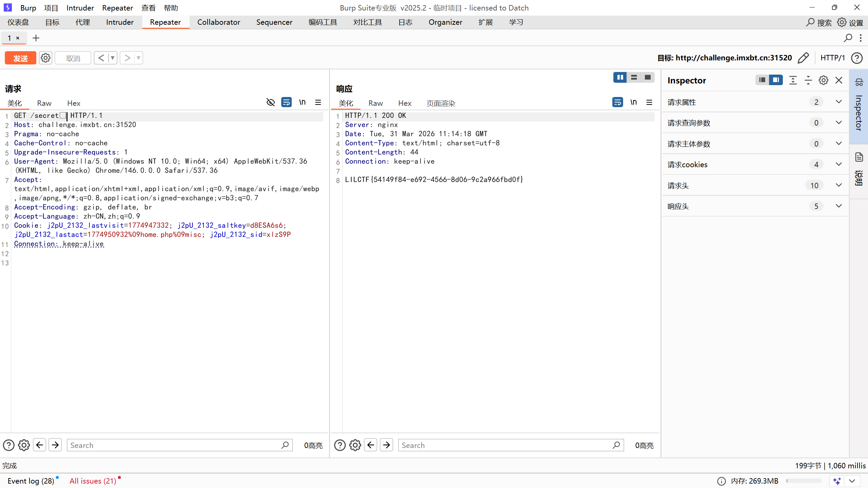This screenshot has width=868, height=488.
Task: Switch to side-by-side layout view
Action: pos(620,77)
